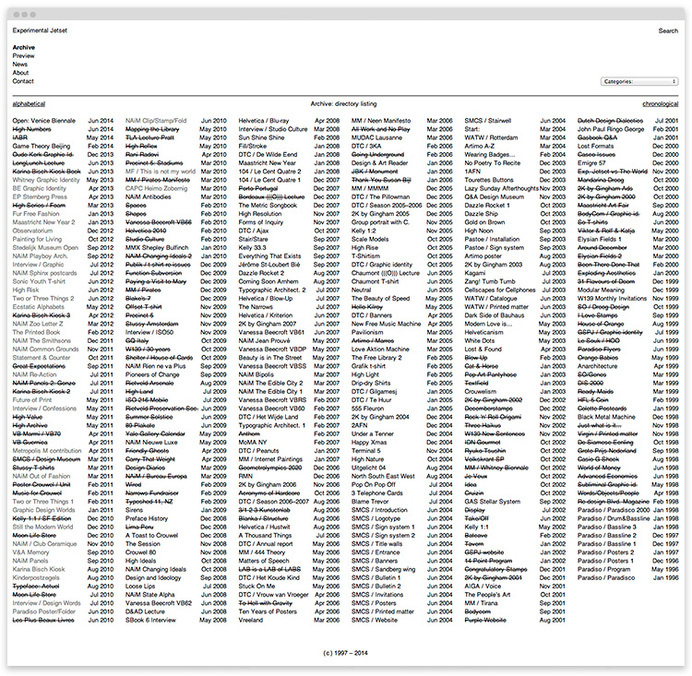Select Pioneers of Change entry
This screenshot has width=692, height=676.
point(153,375)
